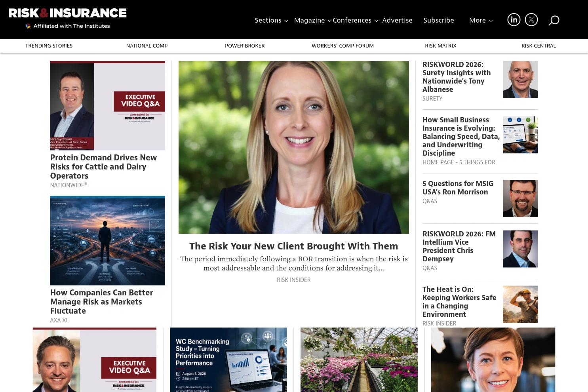Screen dimensions: 588x392
Task: Open the Risk & Insurance LinkedIn page
Action: click(514, 20)
